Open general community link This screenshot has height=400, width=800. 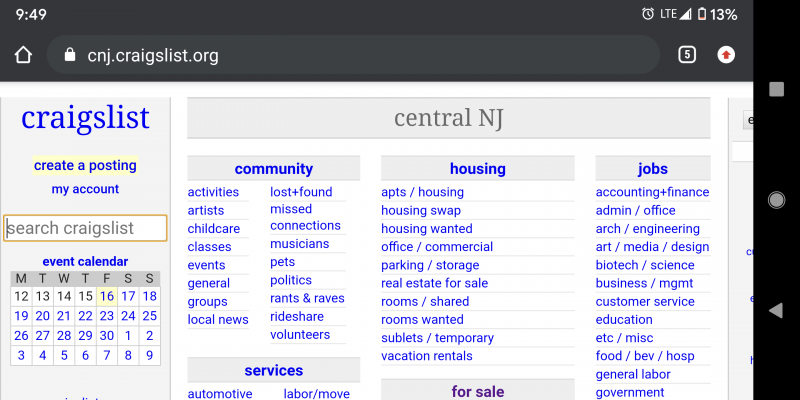click(209, 283)
